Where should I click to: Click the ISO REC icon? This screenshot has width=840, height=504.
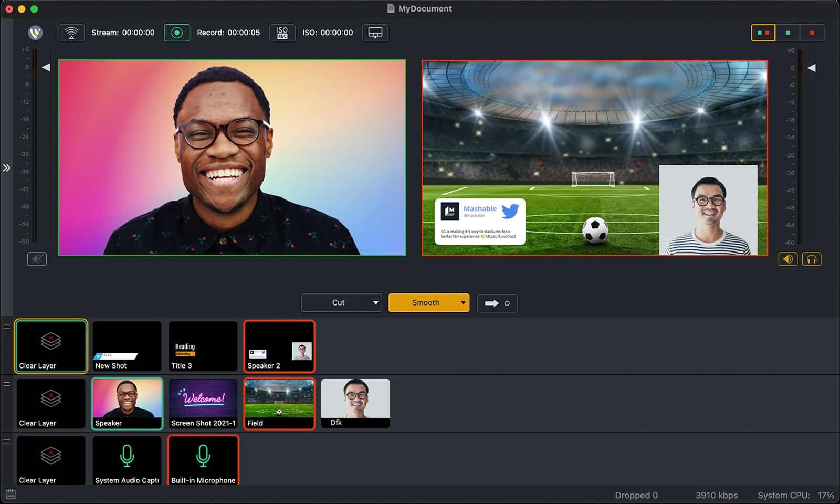coord(282,33)
